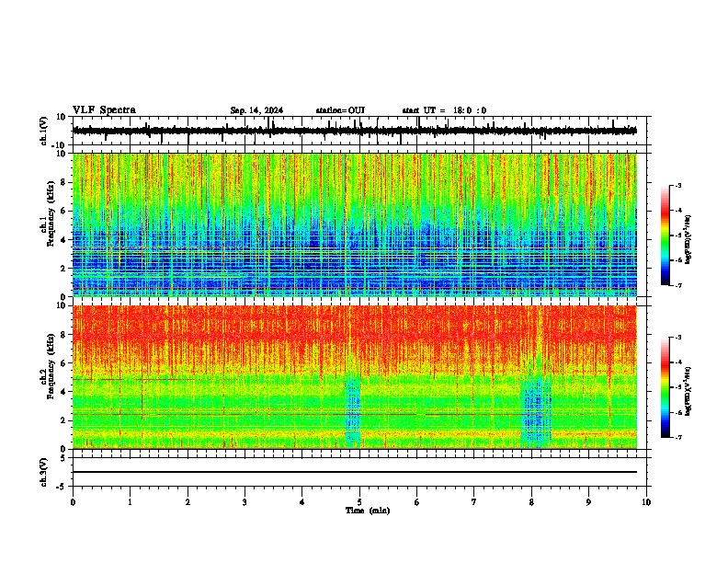Click time axis tick label "7"
The width and height of the screenshot is (728, 563).
[x=474, y=502]
